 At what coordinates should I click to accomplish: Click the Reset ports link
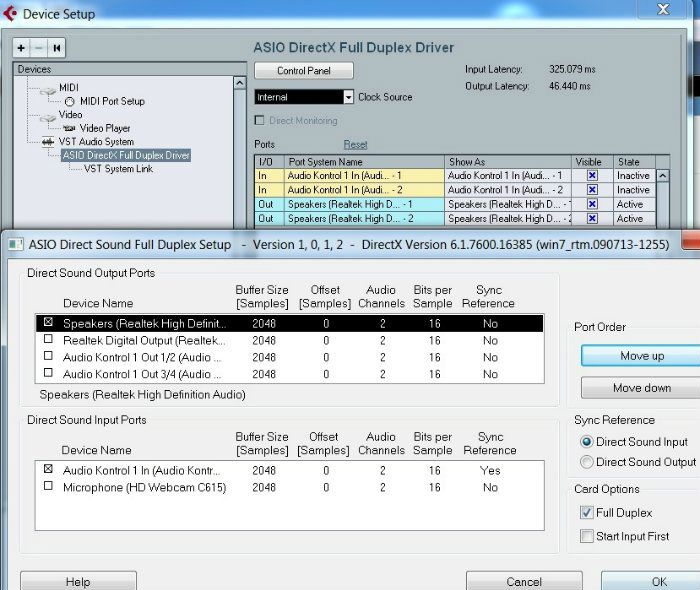point(355,145)
